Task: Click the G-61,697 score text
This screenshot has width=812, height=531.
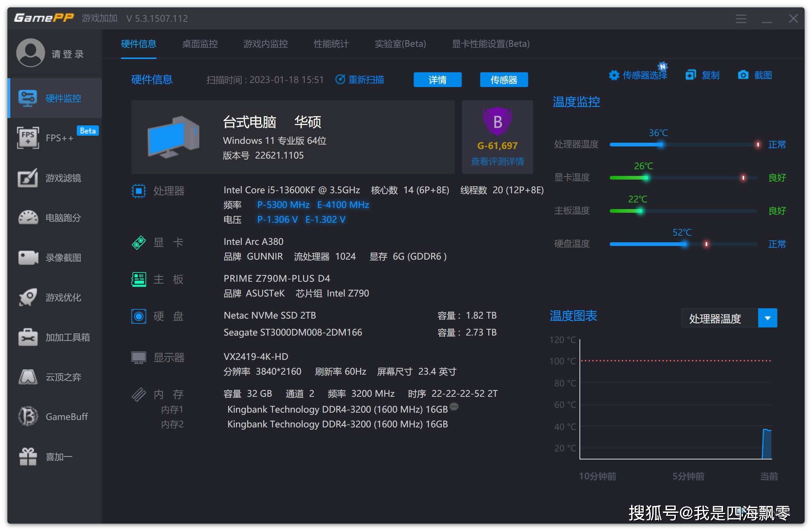Action: (x=498, y=146)
